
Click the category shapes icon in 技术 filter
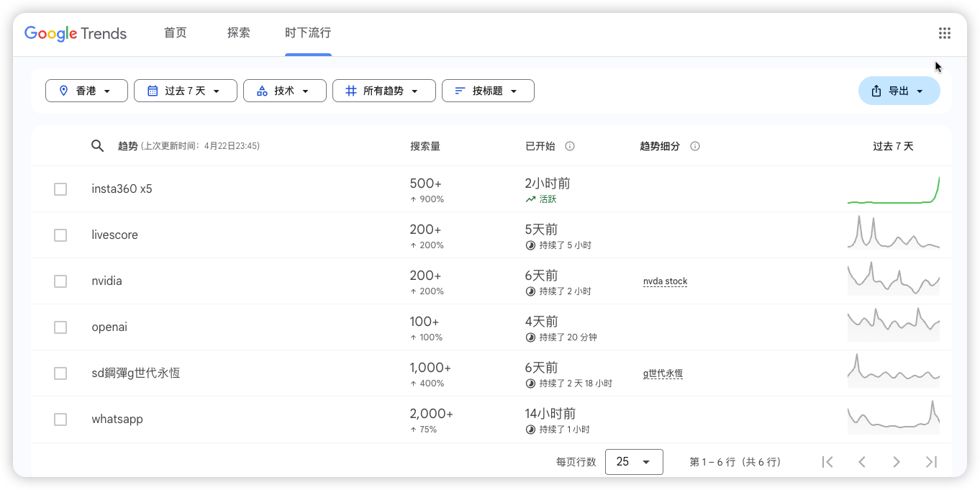pos(262,91)
